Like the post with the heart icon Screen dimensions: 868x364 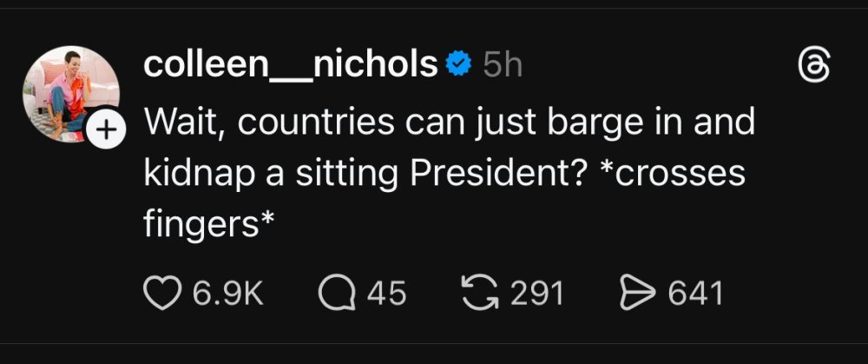tap(162, 292)
